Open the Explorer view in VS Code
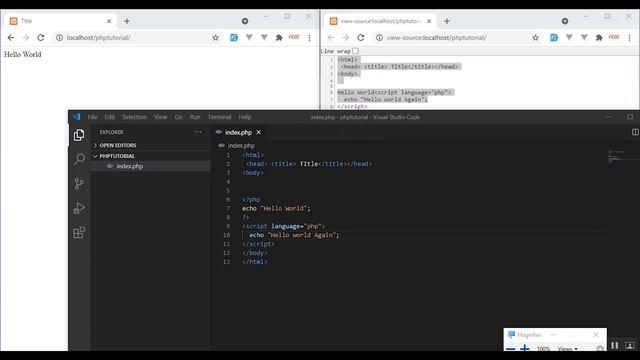Viewport: 640px width, 360px height. 79,135
